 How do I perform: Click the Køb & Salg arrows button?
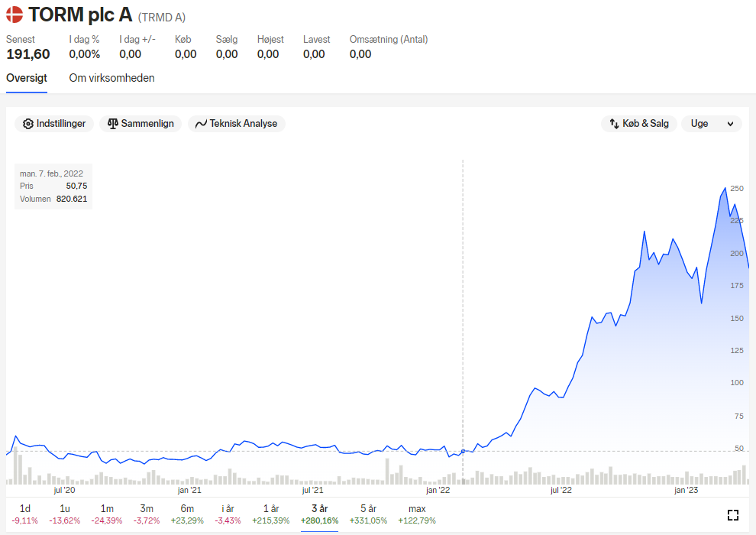(x=639, y=124)
